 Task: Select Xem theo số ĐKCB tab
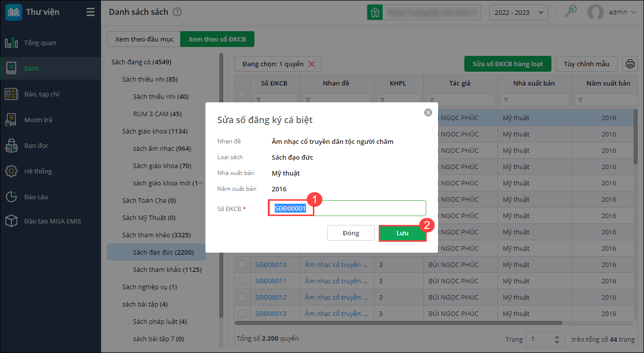[x=217, y=39]
